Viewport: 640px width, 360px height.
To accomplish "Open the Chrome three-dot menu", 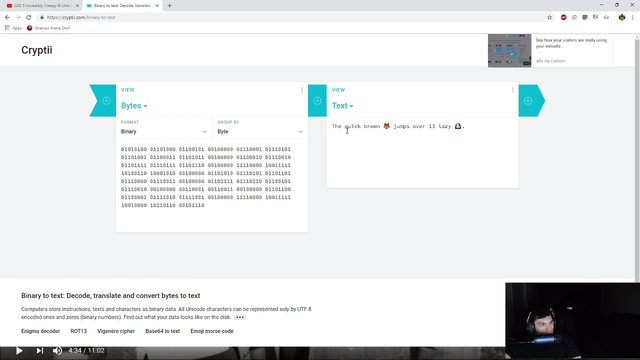I will (633, 17).
